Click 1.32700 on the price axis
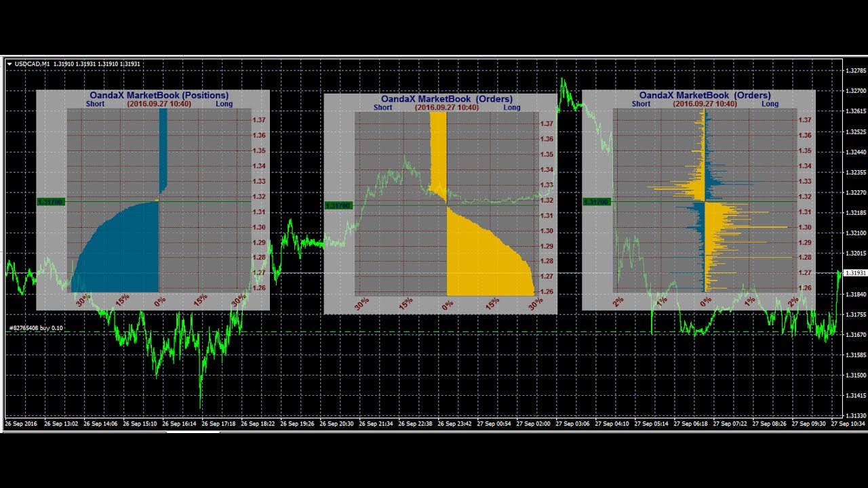This screenshot has height=488, width=868. tap(855, 91)
